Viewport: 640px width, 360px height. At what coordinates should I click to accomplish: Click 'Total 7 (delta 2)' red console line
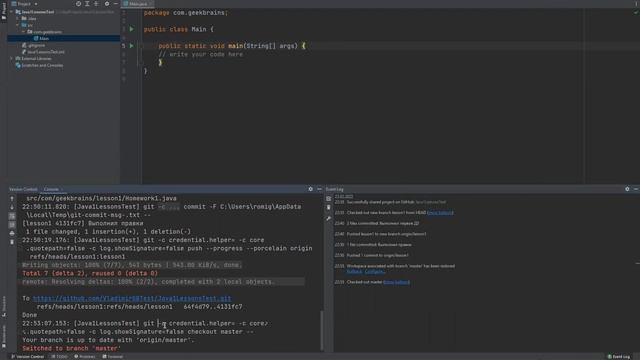[90, 273]
